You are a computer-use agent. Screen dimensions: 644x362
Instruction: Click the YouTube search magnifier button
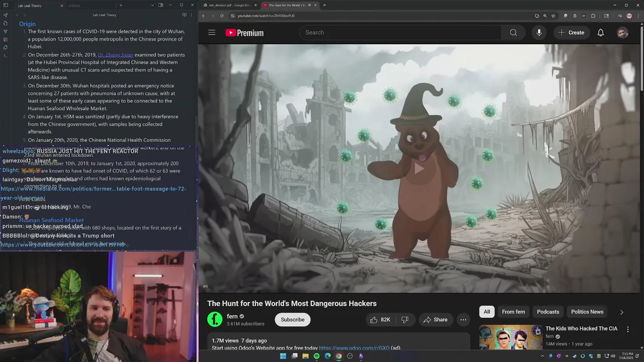coord(513,33)
